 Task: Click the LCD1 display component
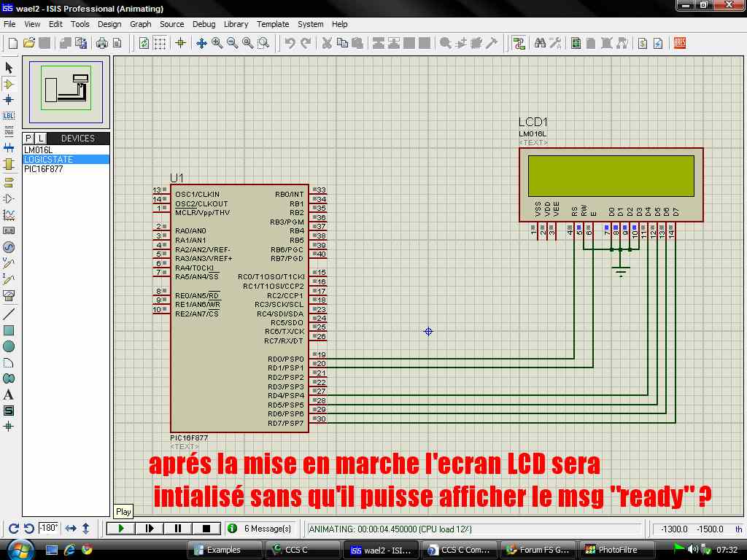[x=611, y=184]
